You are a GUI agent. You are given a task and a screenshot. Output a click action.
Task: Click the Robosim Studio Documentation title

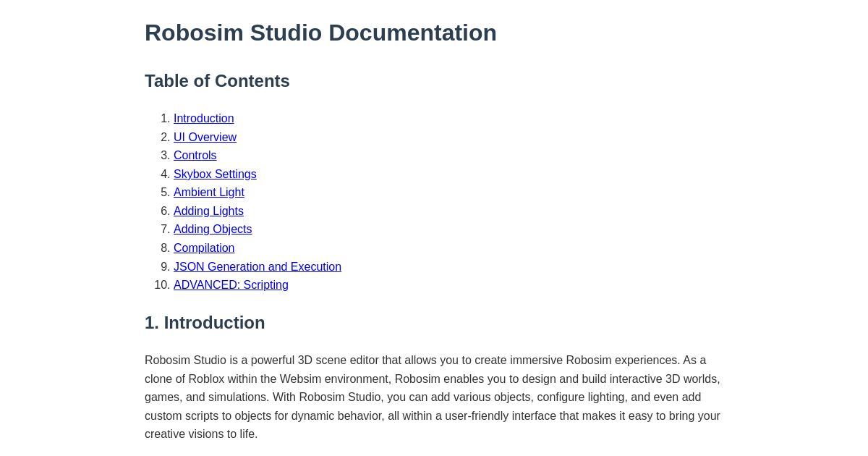(x=320, y=33)
